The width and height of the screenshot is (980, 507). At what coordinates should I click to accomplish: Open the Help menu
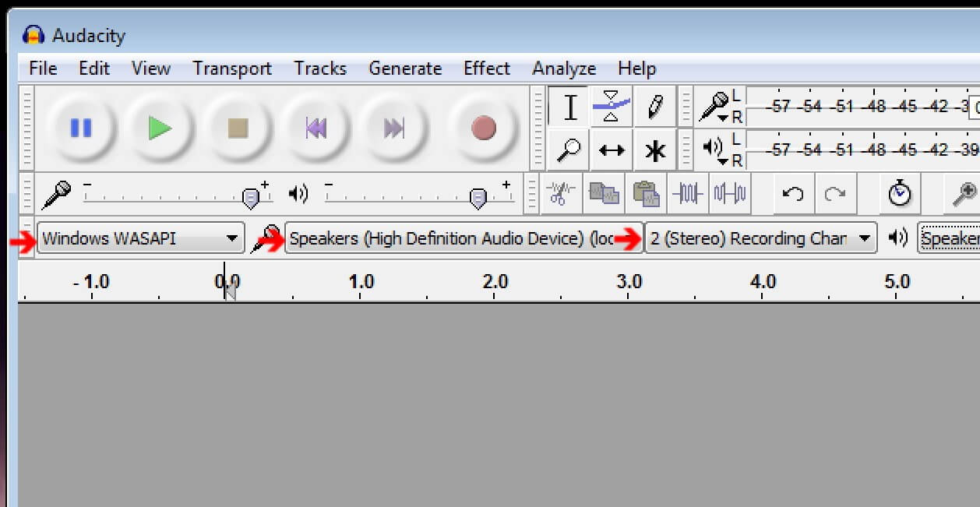point(637,69)
